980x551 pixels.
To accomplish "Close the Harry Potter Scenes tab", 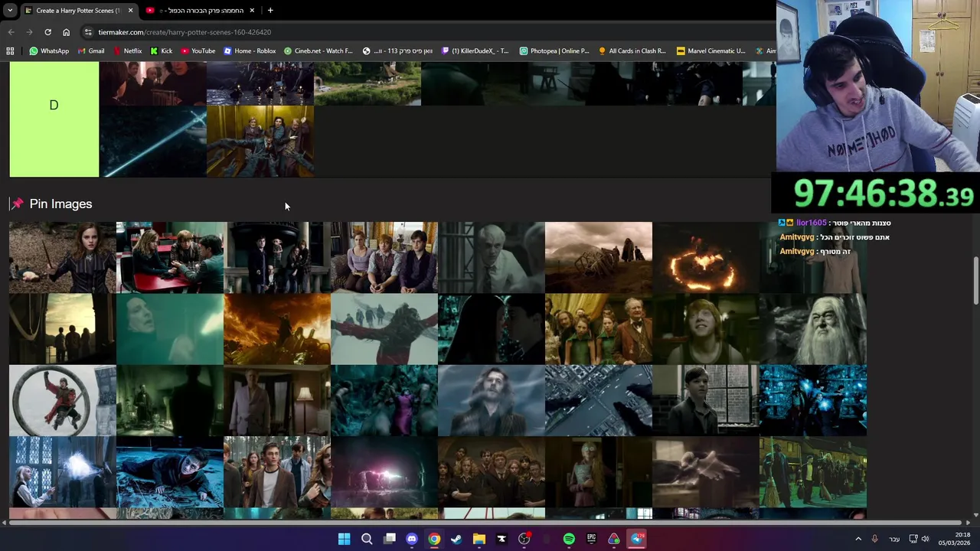I will (x=130, y=10).
